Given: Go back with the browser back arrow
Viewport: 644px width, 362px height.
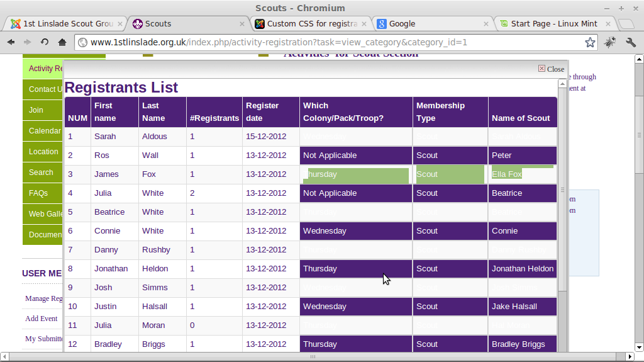Looking at the screenshot, I should pyautogui.click(x=11, y=42).
